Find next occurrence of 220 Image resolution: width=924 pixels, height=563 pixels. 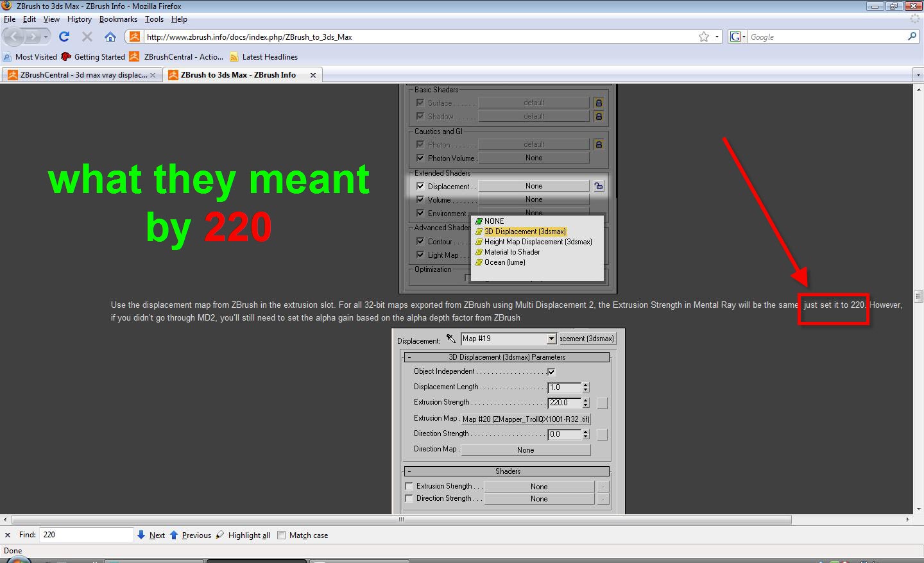pyautogui.click(x=151, y=535)
